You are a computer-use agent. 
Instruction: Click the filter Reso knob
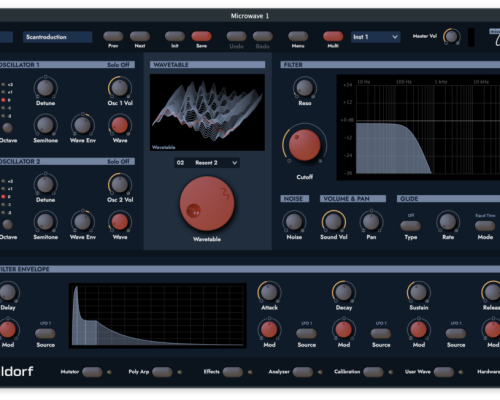coord(305,88)
